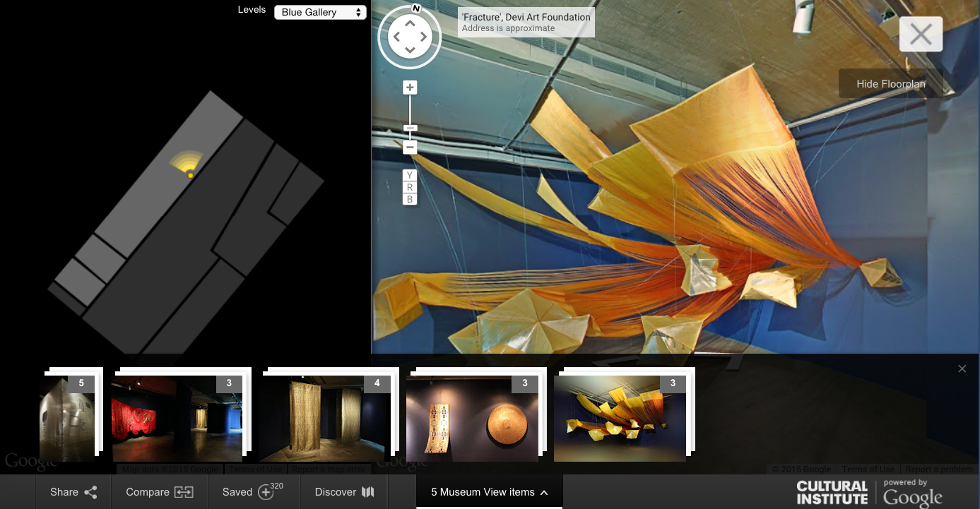Image resolution: width=980 pixels, height=509 pixels.
Task: Zoom out with the minus button
Action: [x=410, y=147]
